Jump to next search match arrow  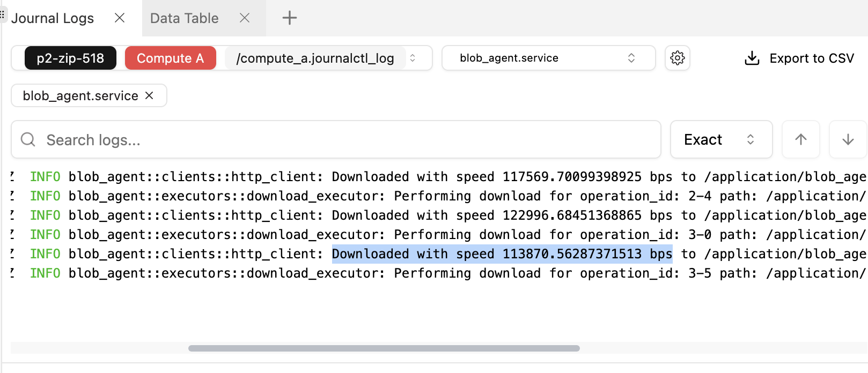click(x=848, y=139)
